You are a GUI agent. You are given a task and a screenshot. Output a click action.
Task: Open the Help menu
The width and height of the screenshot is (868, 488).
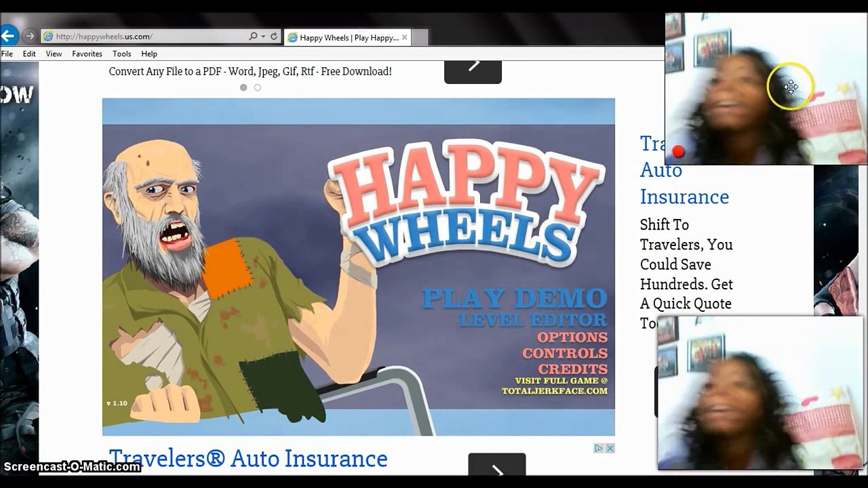[149, 54]
